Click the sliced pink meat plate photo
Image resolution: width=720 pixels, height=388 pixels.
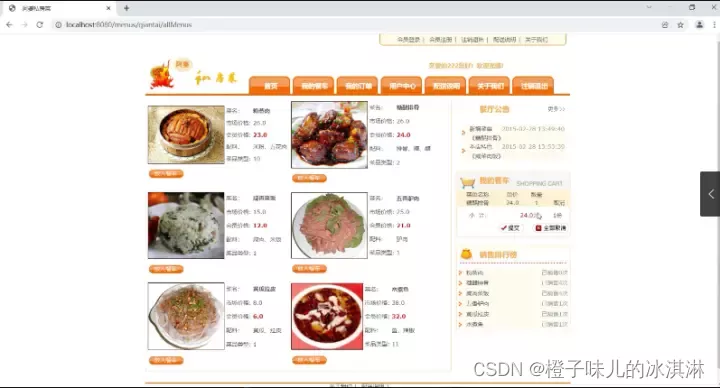(x=329, y=225)
